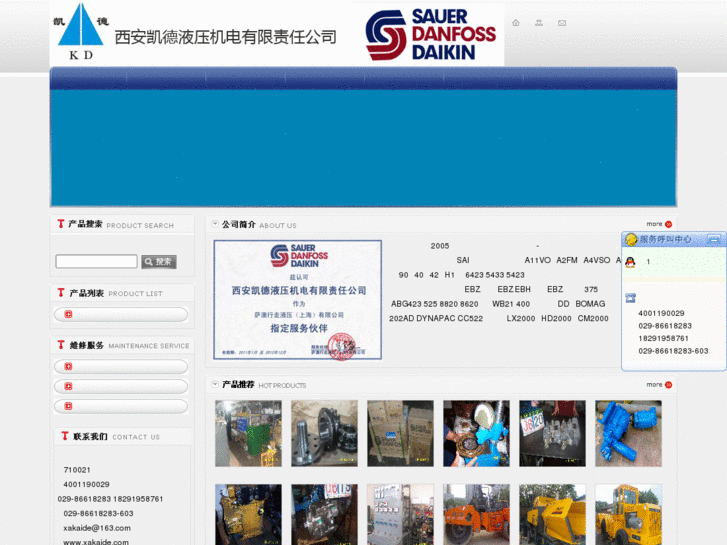Click 产品列表 Product List heading

click(110, 293)
